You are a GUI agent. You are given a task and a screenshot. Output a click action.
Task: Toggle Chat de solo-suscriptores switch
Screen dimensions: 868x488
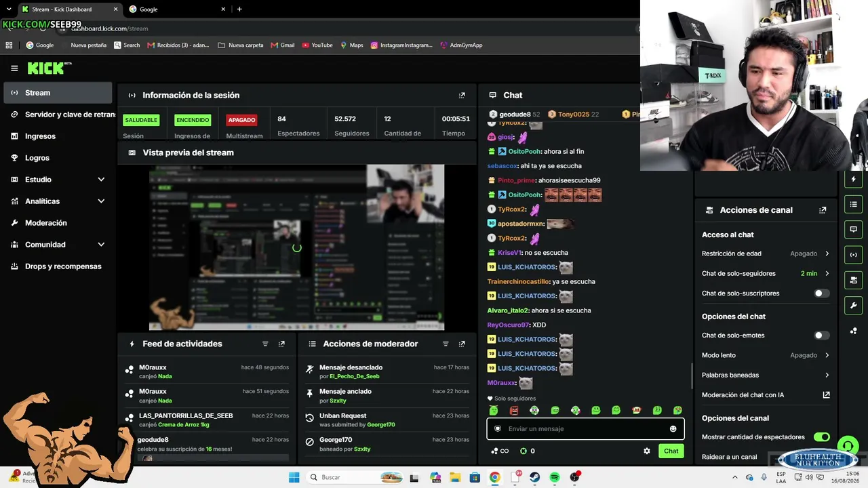pos(821,293)
